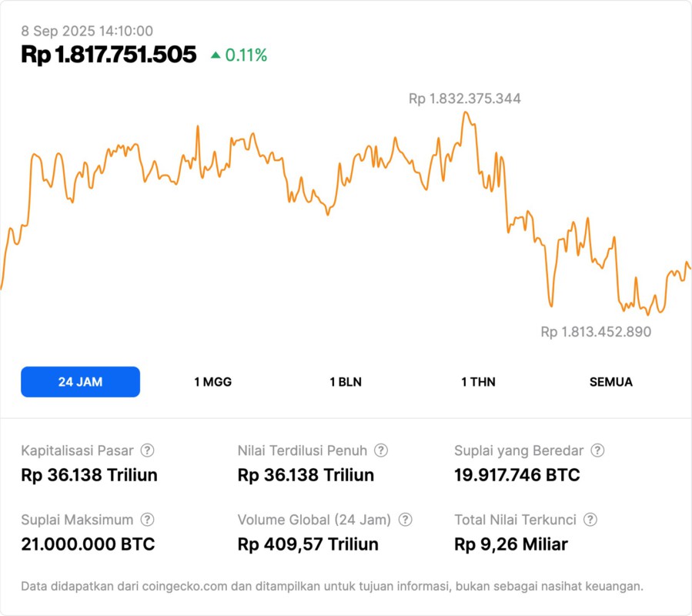Open the Kapitalisasi Pasar help tooltip icon
The height and width of the screenshot is (616, 692).
click(x=147, y=450)
